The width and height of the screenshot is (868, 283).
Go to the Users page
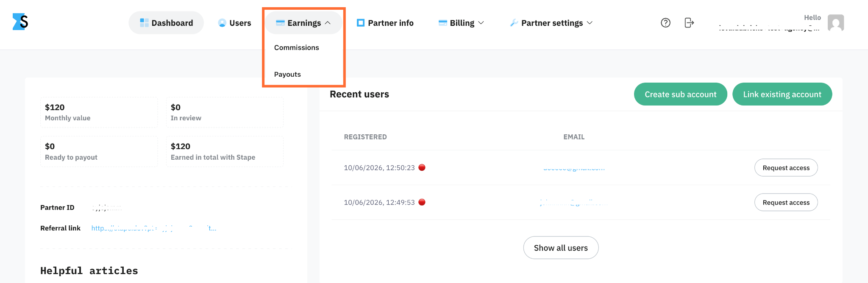234,23
